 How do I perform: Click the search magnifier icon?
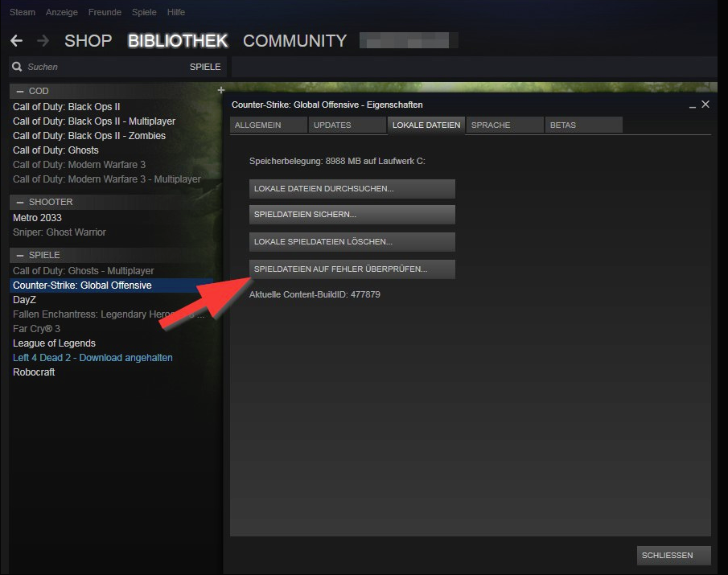tap(17, 67)
